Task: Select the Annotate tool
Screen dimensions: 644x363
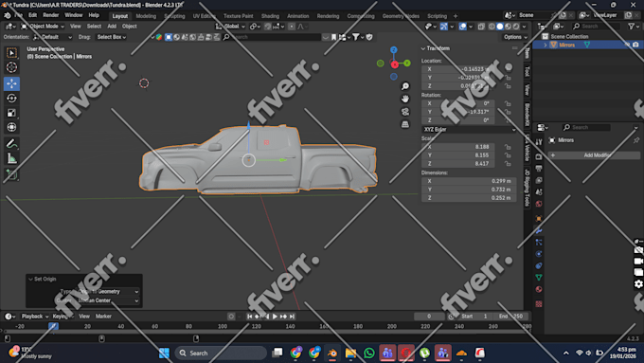Action: point(11,143)
